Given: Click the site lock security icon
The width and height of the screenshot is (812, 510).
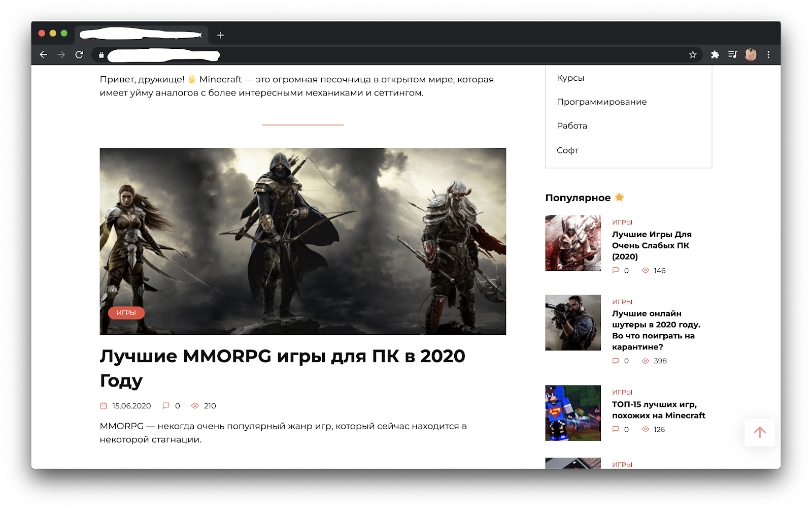Looking at the screenshot, I should [x=101, y=55].
